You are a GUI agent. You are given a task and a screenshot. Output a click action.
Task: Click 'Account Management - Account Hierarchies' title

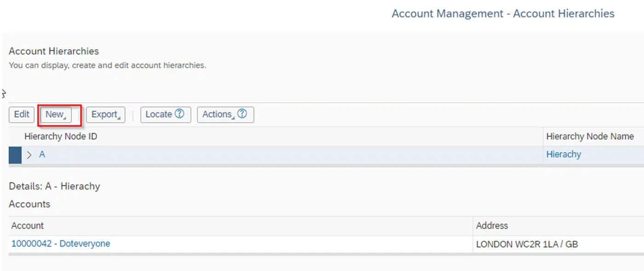[503, 14]
